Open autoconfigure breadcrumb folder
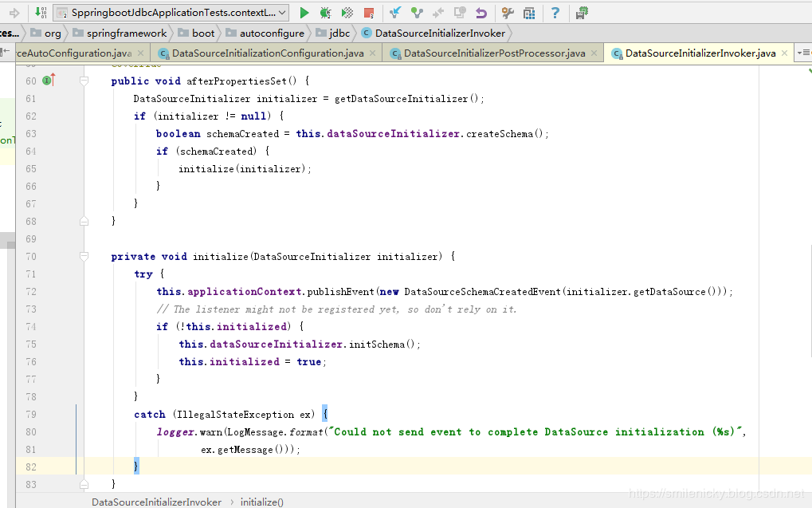 265,33
